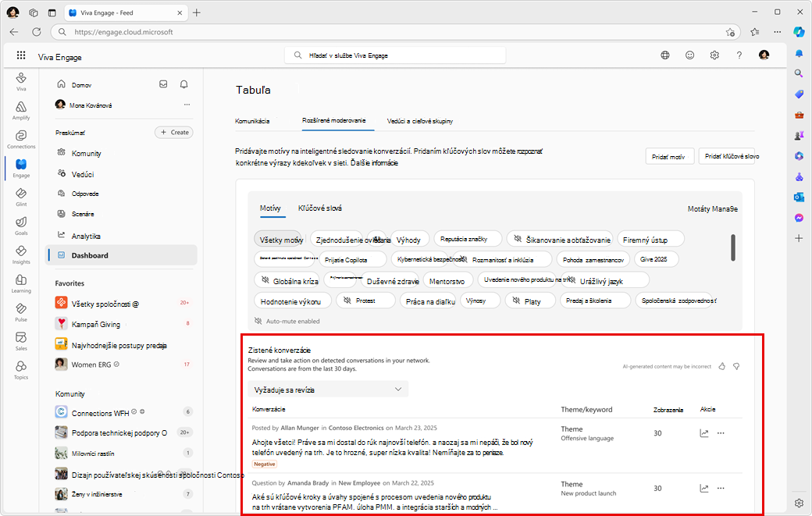
Task: Select the Urážlivý jazyk theme chip
Action: tap(605, 281)
